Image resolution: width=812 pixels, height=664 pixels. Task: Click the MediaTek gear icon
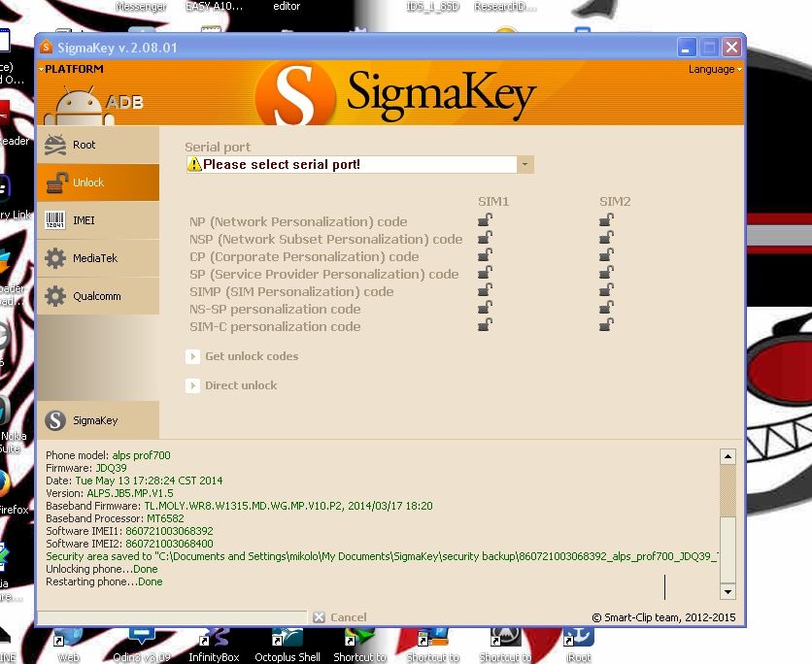click(55, 258)
